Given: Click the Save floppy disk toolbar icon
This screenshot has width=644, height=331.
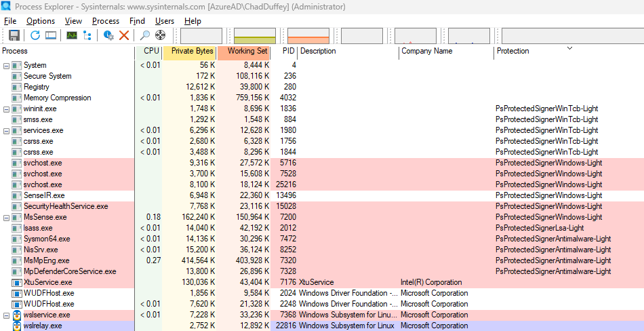Looking at the screenshot, I should (x=14, y=36).
